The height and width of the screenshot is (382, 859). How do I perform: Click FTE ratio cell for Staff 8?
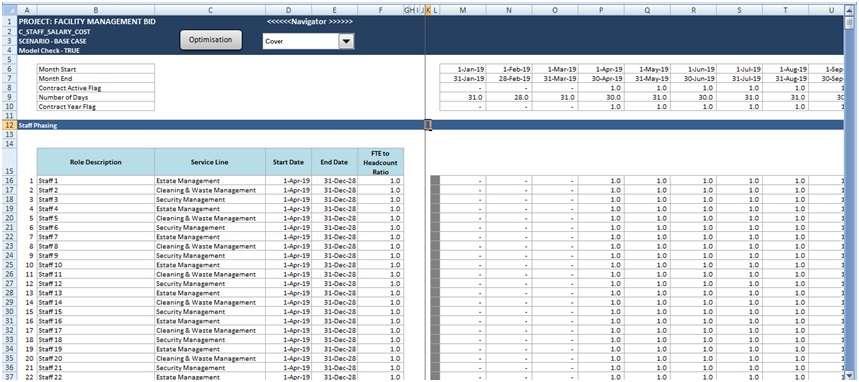[x=381, y=246]
